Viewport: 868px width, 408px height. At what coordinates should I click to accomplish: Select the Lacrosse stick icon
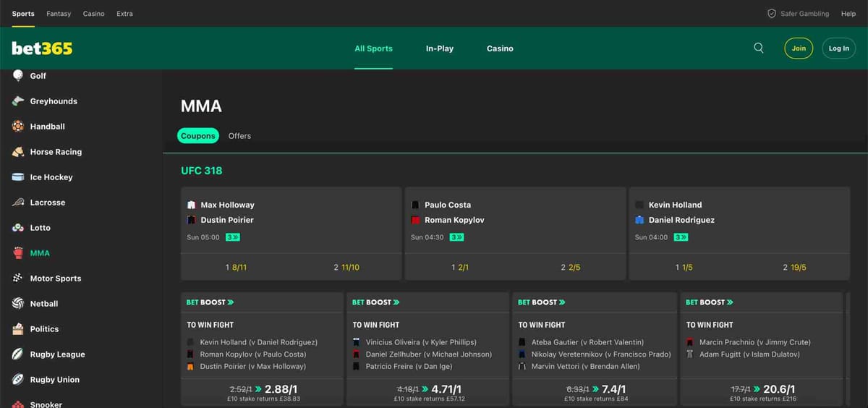click(18, 203)
